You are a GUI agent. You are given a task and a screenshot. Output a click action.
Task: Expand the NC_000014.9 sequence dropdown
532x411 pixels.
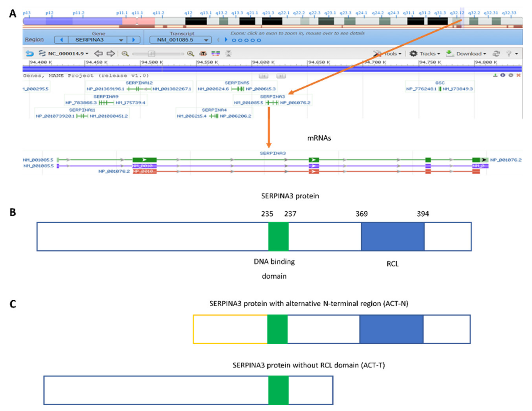pos(68,54)
